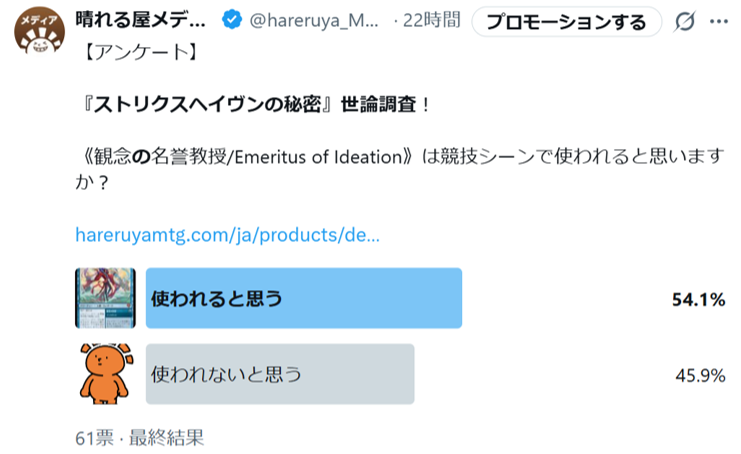Open the hareruyamtg.com product link
Image resolution: width=741 pixels, height=454 pixels.
[227, 236]
